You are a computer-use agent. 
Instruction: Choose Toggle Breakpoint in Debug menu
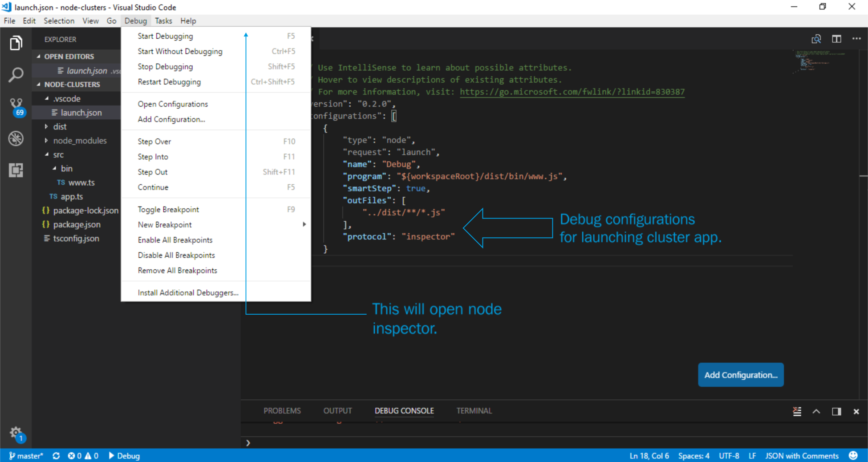pos(168,210)
